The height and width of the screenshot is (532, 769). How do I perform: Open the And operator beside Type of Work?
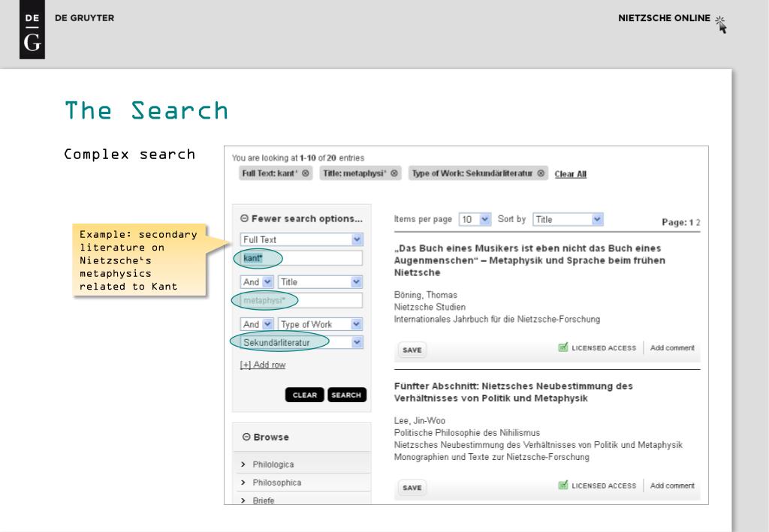pyautogui.click(x=257, y=324)
